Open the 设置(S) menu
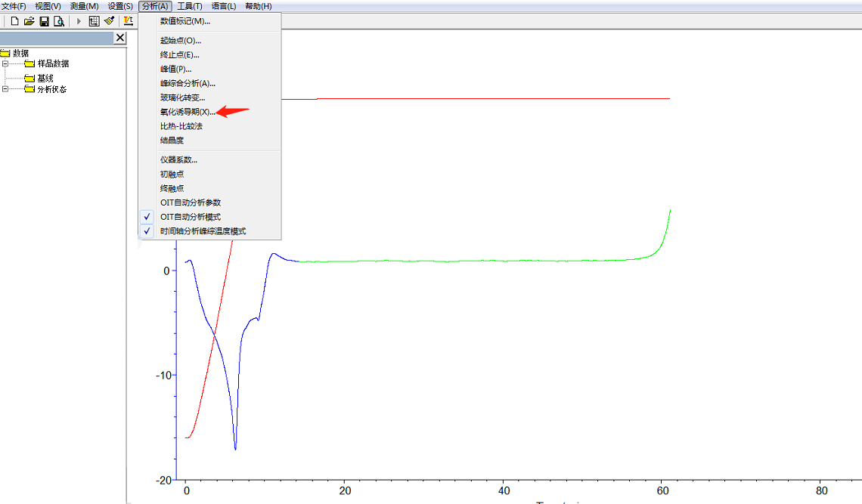Viewport: 862px width, 504px height. 120,6
